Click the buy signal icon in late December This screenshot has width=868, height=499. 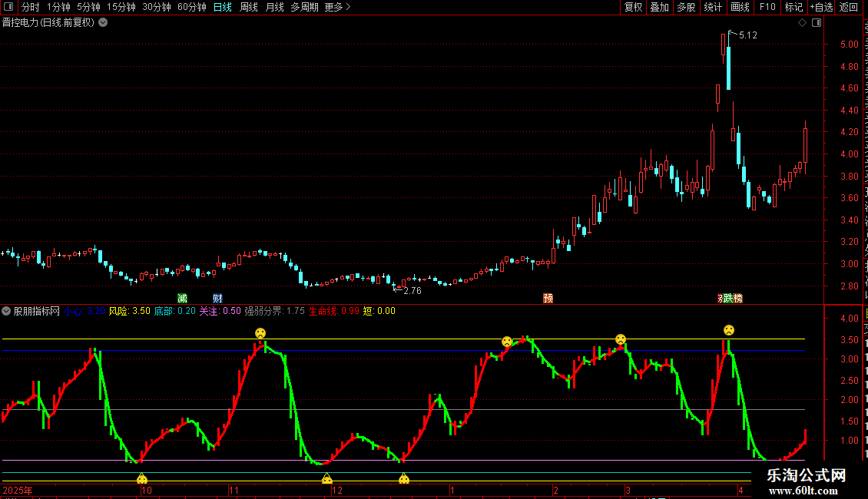click(x=403, y=478)
